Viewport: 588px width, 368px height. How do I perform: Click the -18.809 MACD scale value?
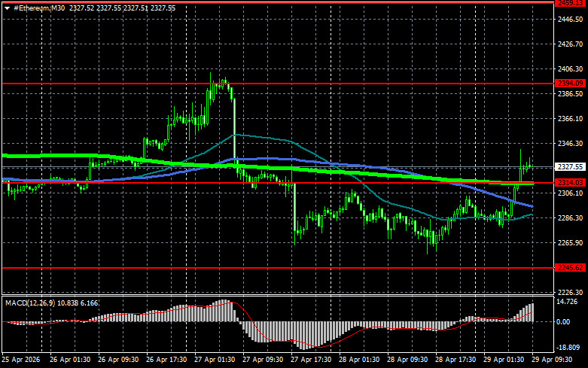coord(568,348)
